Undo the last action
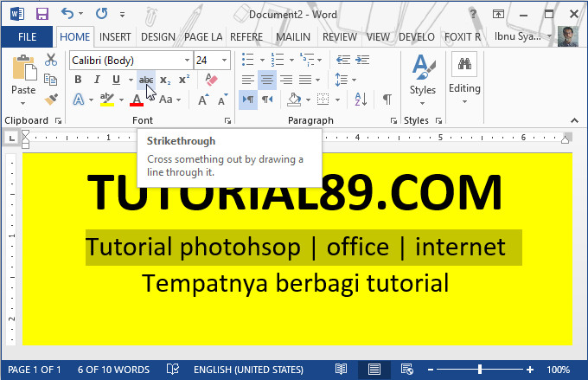The image size is (588, 380). pos(67,14)
